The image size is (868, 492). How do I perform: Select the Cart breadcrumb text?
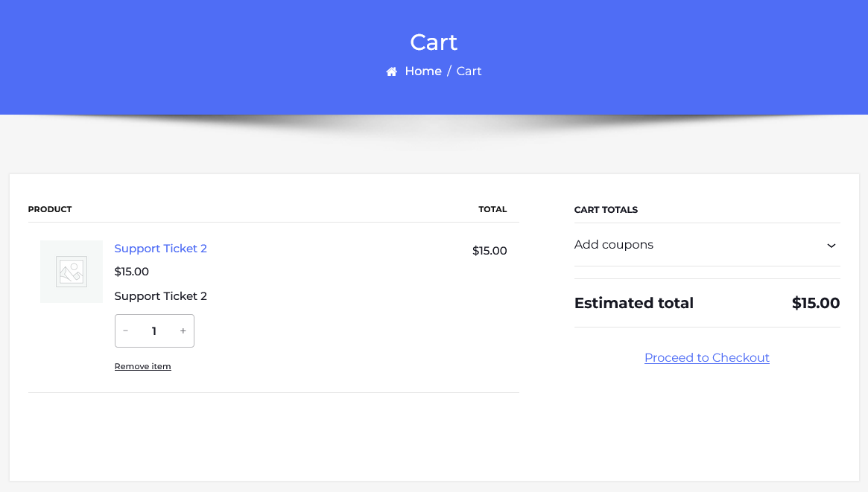[469, 71]
